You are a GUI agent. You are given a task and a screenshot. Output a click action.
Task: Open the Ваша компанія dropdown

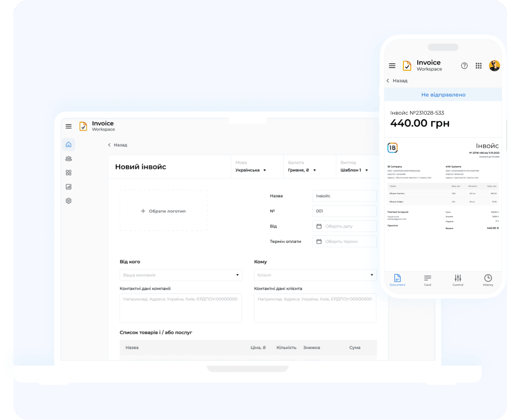[180, 275]
